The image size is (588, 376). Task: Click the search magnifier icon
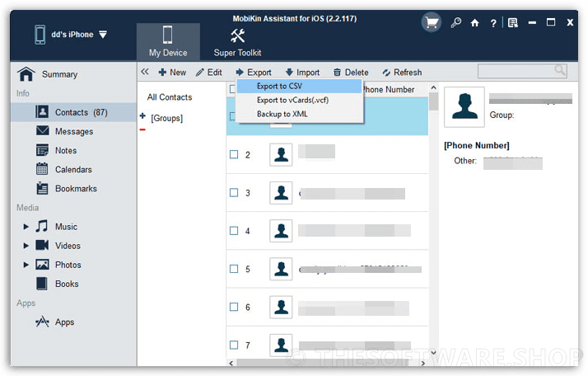coord(560,70)
